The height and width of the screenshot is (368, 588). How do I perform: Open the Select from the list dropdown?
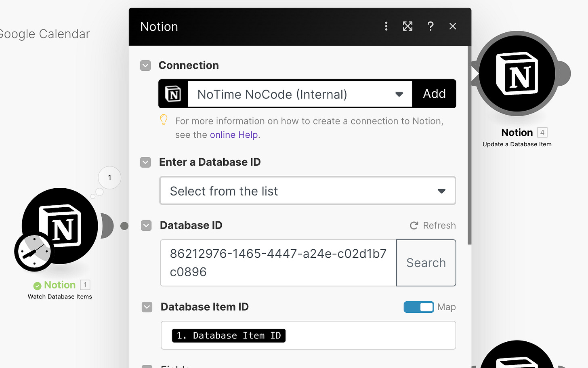click(307, 191)
